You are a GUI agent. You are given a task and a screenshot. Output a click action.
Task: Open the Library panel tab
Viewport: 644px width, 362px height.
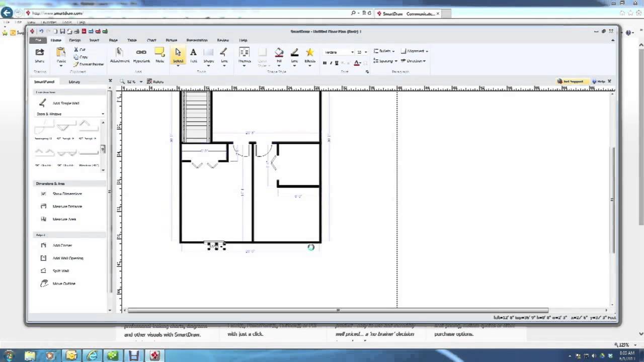(74, 81)
